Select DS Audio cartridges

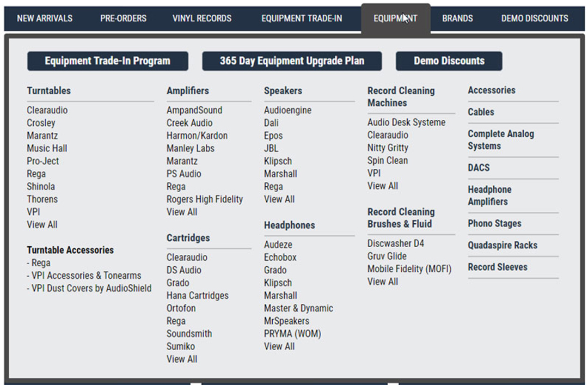(184, 270)
